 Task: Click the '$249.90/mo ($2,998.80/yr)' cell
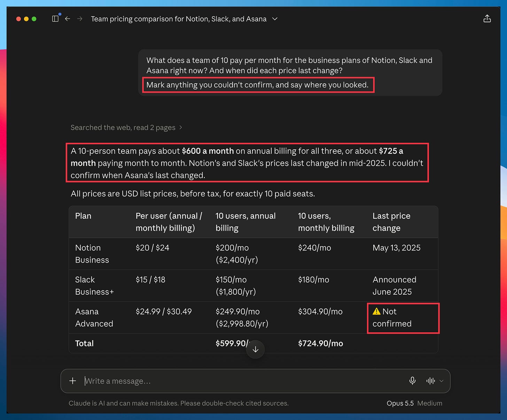(242, 318)
